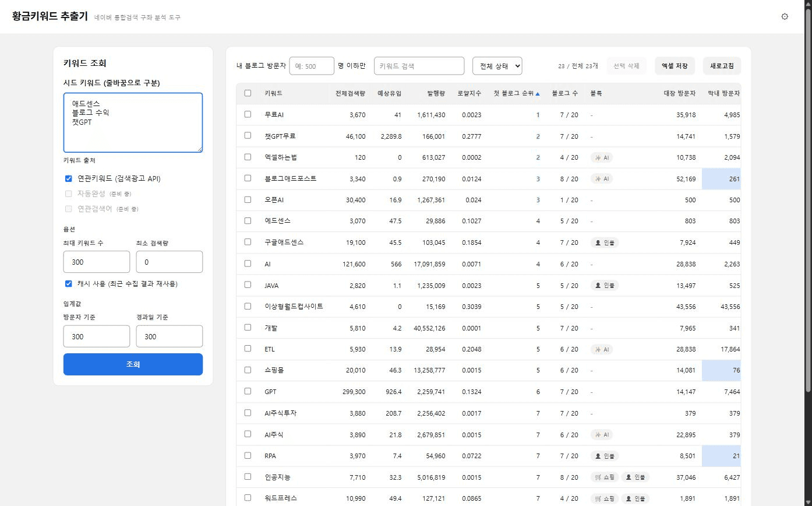The height and width of the screenshot is (506, 812).
Task: Check the 쇼핑몰 row checkbox
Action: pos(248,370)
